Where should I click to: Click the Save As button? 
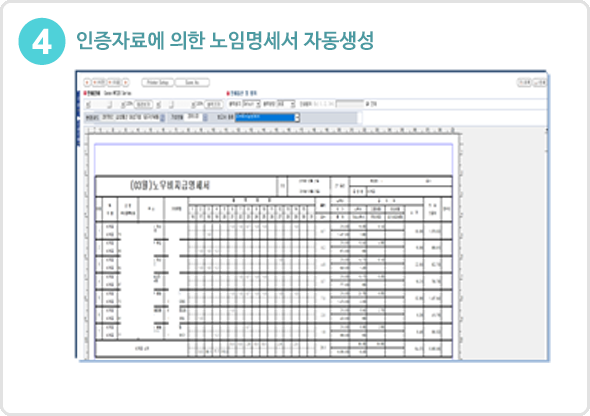(192, 82)
